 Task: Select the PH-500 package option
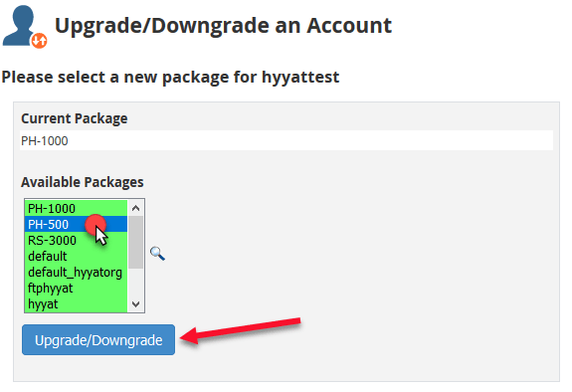coord(77,224)
